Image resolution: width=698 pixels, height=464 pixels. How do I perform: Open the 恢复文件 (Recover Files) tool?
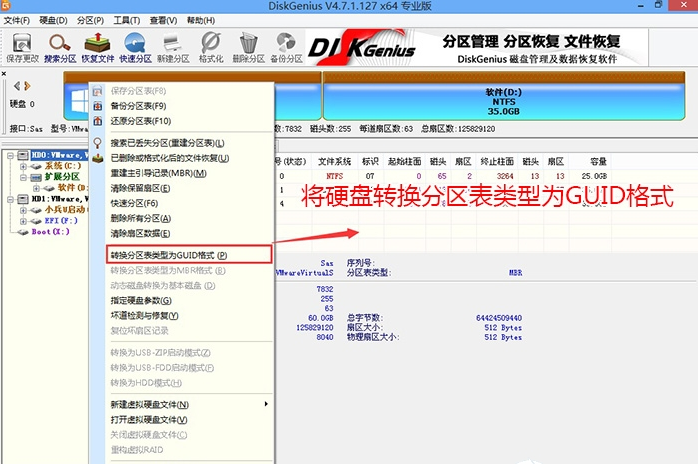(x=98, y=46)
